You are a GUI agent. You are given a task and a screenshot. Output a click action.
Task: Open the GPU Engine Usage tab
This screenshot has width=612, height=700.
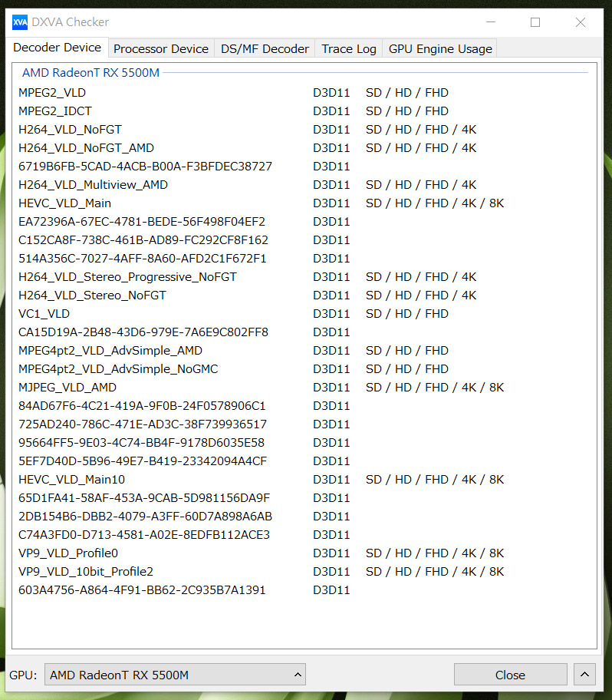[440, 48]
